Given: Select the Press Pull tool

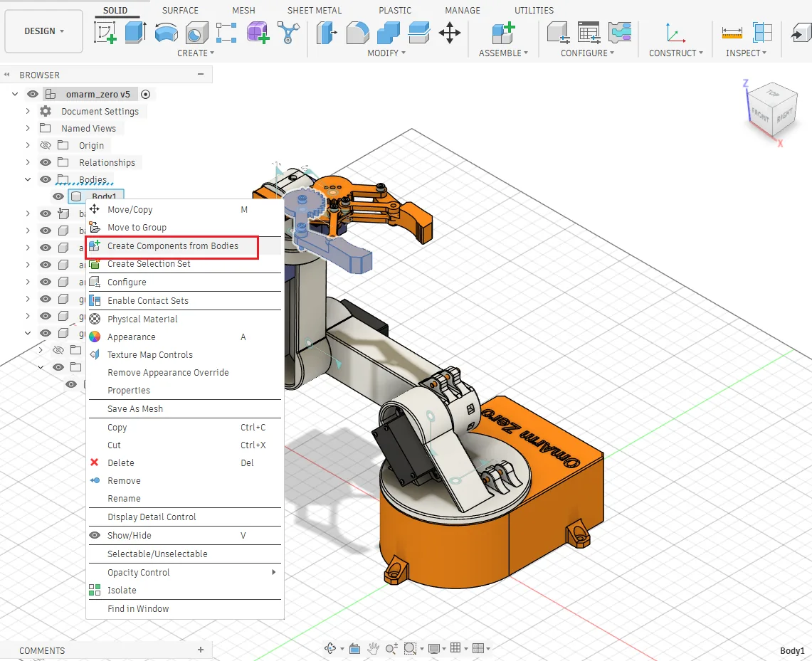Looking at the screenshot, I should click(x=327, y=32).
